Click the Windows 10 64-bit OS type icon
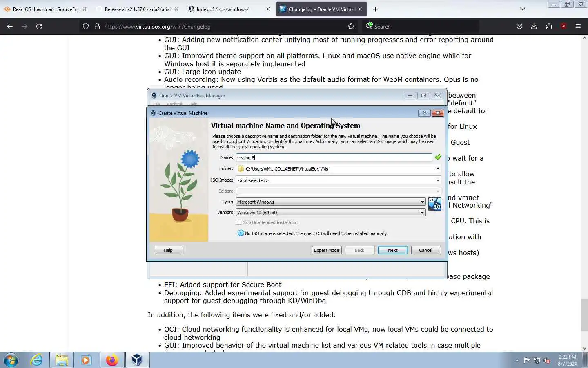 click(x=434, y=204)
